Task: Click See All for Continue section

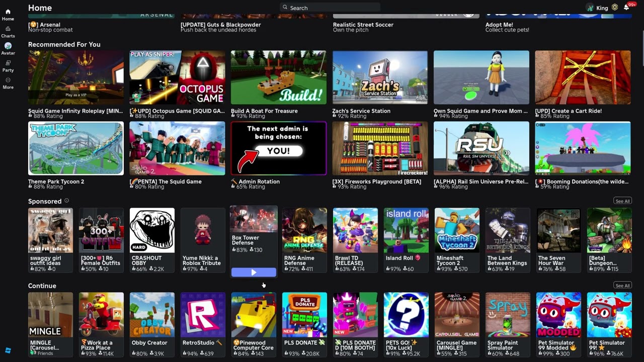Action: point(622,285)
